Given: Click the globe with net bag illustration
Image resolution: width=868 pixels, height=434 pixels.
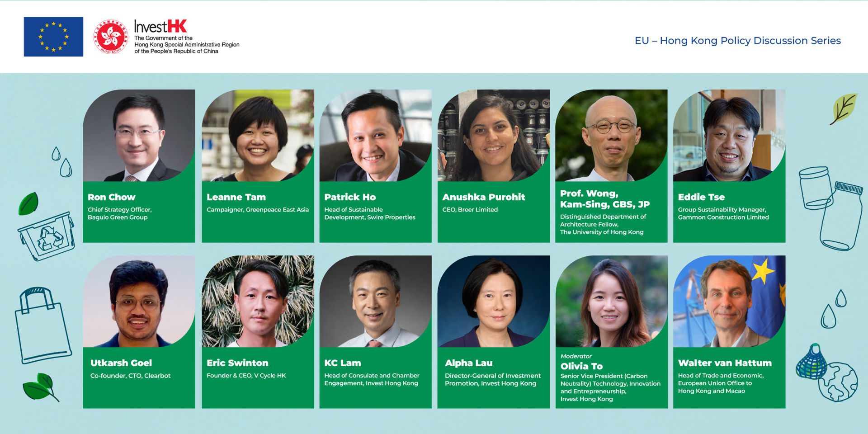Looking at the screenshot, I should (827, 373).
